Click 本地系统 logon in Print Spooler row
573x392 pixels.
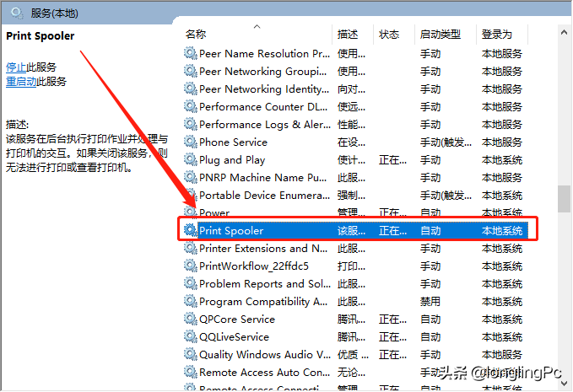(x=502, y=231)
